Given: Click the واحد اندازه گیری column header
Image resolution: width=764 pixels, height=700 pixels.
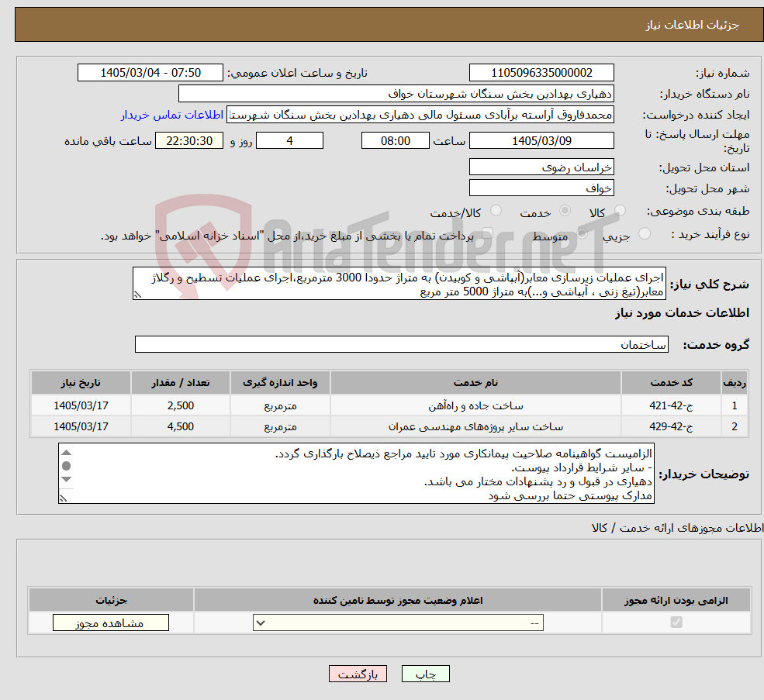Looking at the screenshot, I should click(280, 383).
